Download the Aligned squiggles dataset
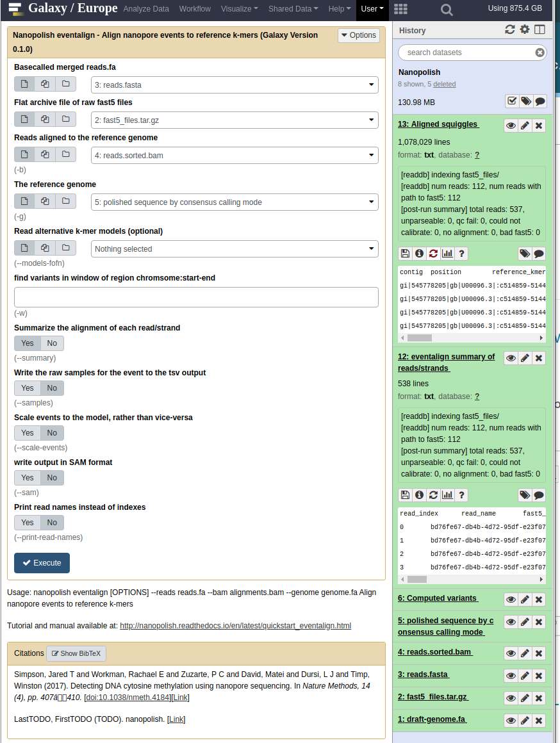Screen dimensions: 560x743 406,254
